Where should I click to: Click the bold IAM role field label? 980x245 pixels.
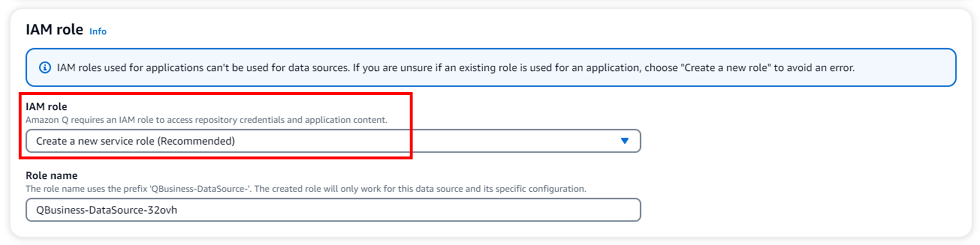tap(47, 107)
